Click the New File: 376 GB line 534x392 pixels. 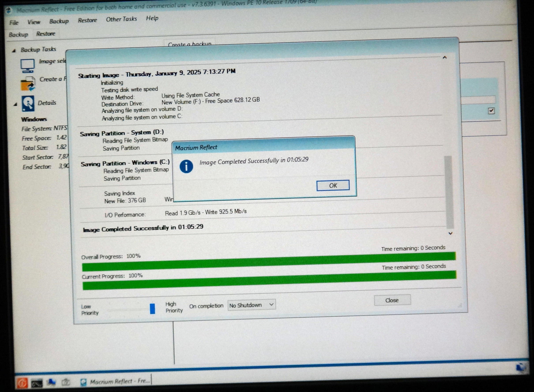[125, 201]
